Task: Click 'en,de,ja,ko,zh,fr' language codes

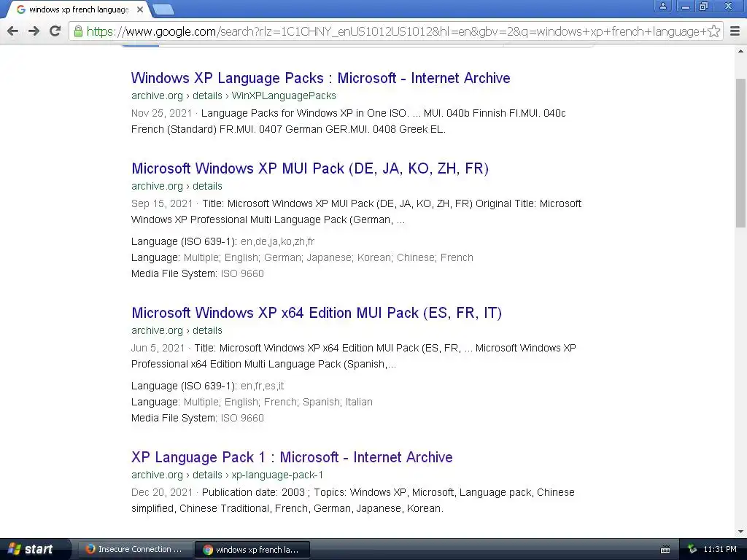Action: click(277, 241)
